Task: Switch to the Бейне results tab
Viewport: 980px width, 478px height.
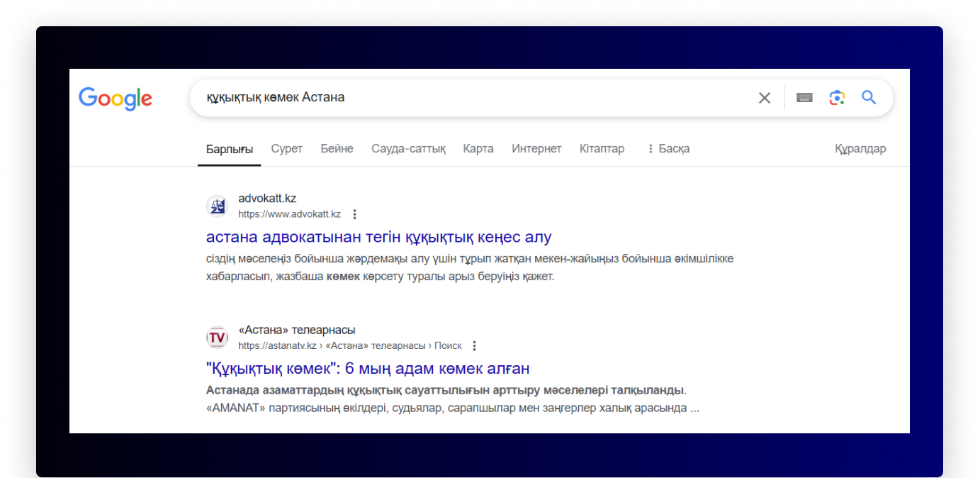Action: (x=337, y=148)
